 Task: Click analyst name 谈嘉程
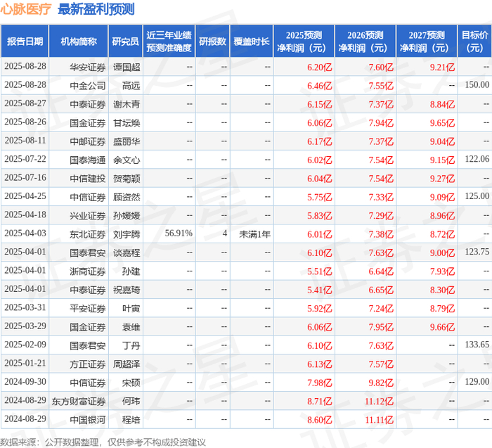[x=127, y=252]
